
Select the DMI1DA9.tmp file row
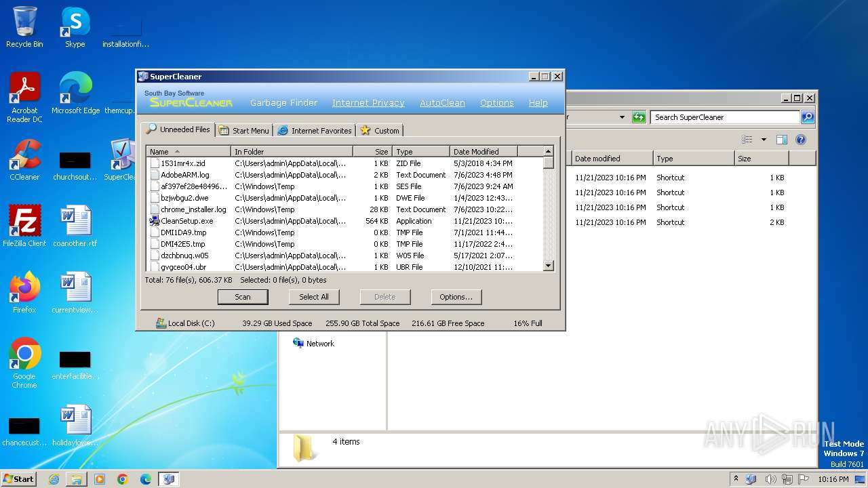click(344, 232)
